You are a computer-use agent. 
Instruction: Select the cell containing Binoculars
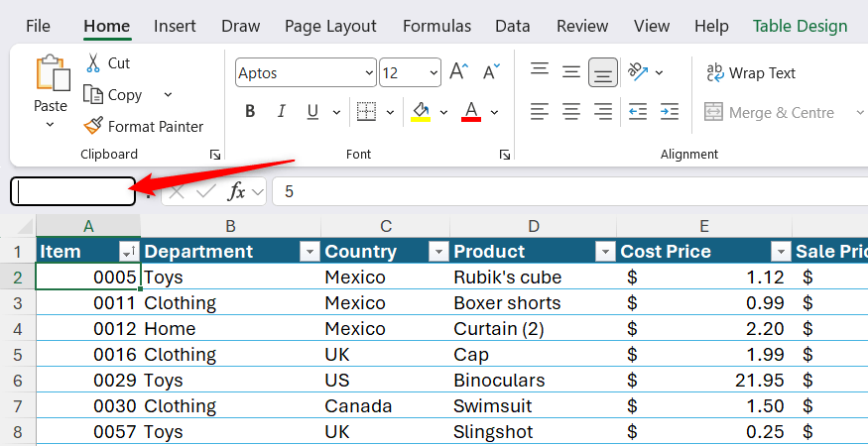(533, 381)
